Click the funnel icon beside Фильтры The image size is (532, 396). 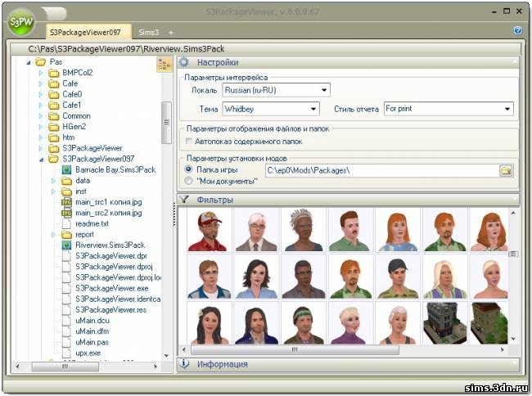coord(184,199)
